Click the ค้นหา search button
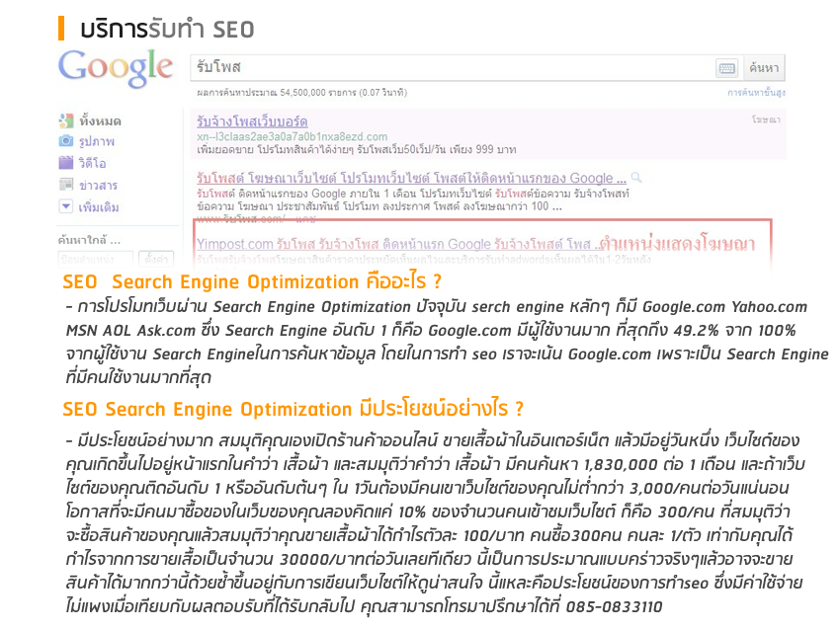Image resolution: width=840 pixels, height=630 pixels. click(764, 68)
